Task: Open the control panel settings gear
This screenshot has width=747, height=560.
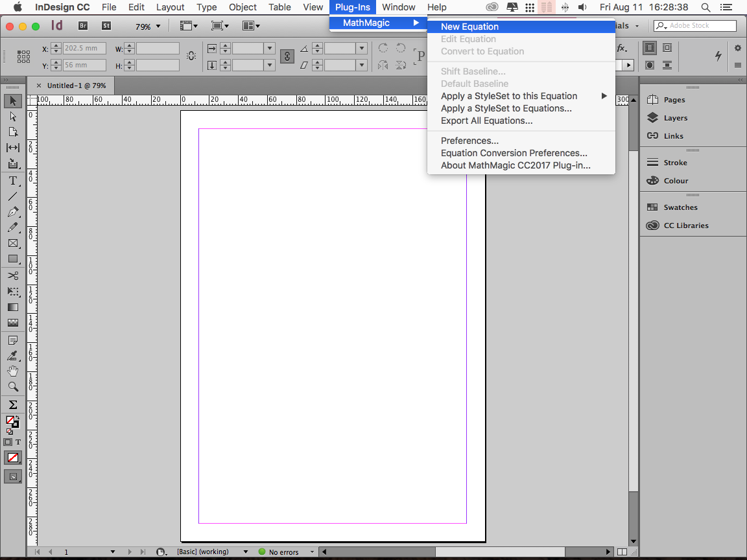Action: coord(738,47)
